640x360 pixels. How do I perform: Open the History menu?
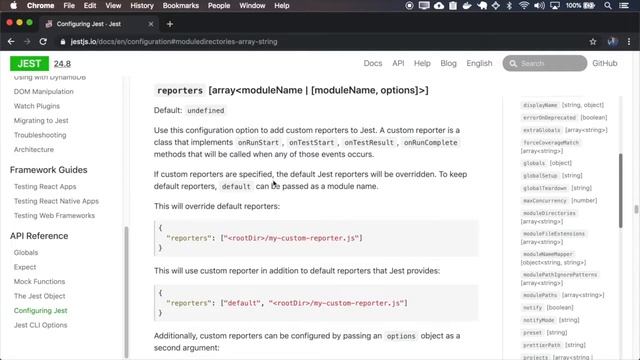click(x=142, y=6)
